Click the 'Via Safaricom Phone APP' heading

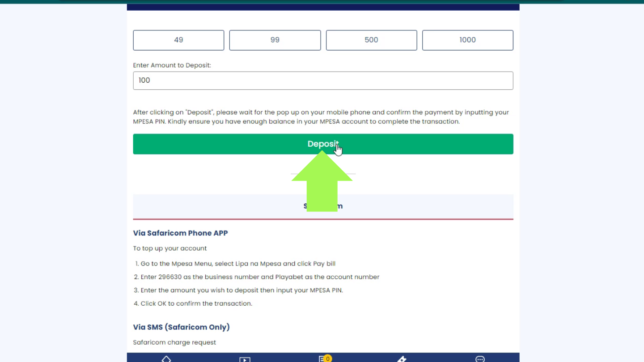(x=180, y=233)
